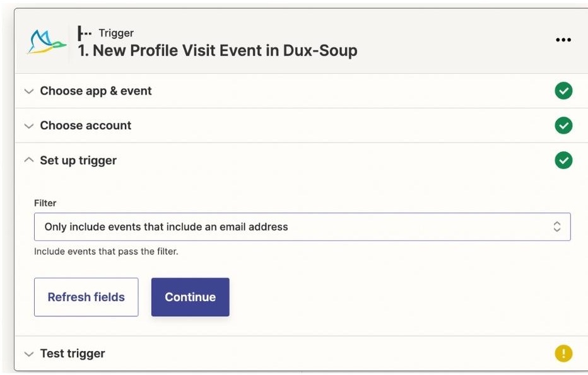Click the Continue button
Viewport: 588px width, 375px height.
[190, 297]
